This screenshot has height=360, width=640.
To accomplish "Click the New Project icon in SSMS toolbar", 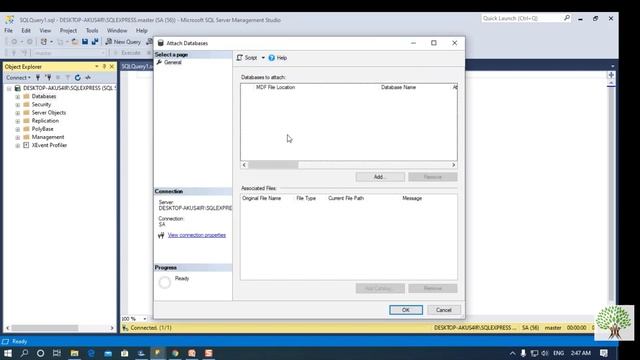I will tap(44, 42).
